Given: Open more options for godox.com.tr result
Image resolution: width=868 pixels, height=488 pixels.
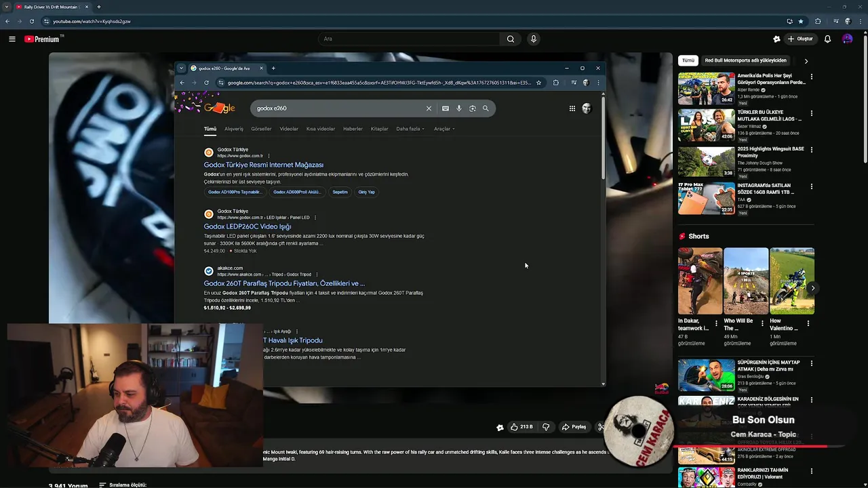Looking at the screenshot, I should [269, 156].
